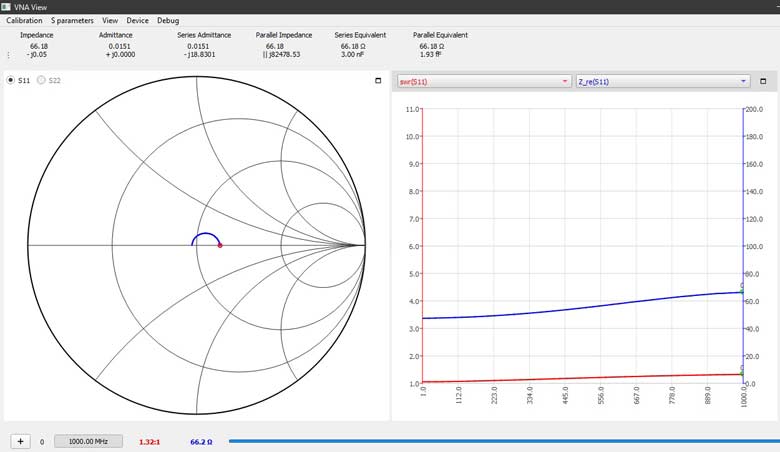The image size is (780, 452).
Task: Select the S22 radio button
Action: click(x=41, y=80)
